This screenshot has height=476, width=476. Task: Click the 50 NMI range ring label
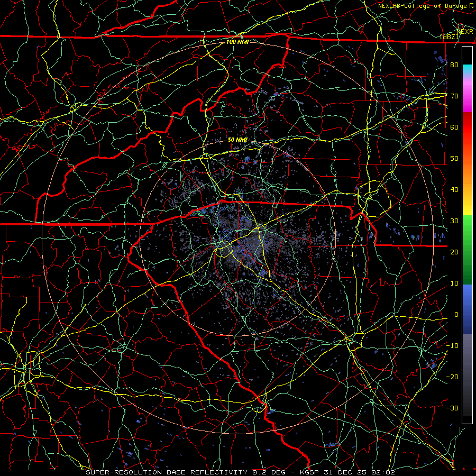[x=237, y=140]
